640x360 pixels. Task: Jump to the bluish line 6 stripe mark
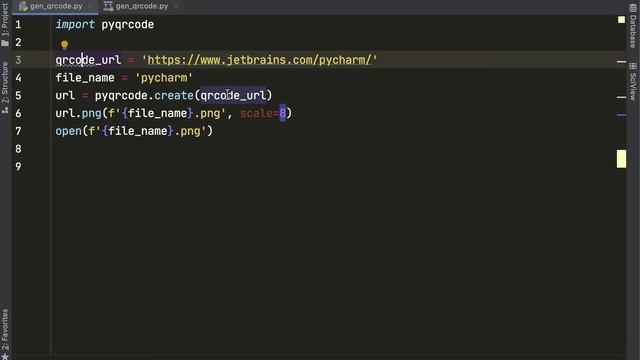(x=621, y=115)
